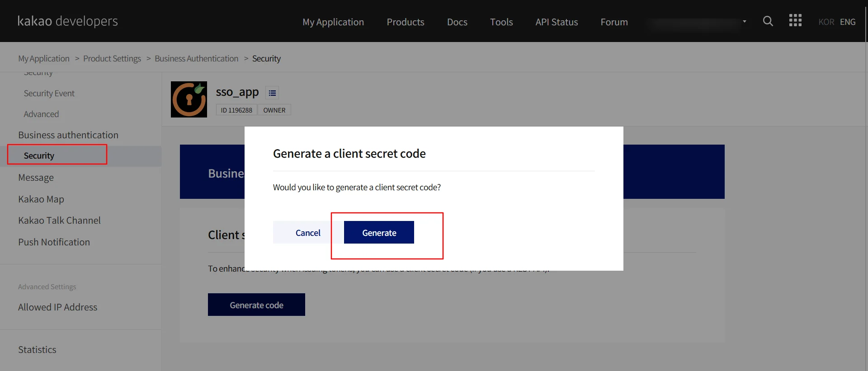This screenshot has height=371, width=868.
Task: Select Business authentication sidebar heading
Action: (68, 135)
